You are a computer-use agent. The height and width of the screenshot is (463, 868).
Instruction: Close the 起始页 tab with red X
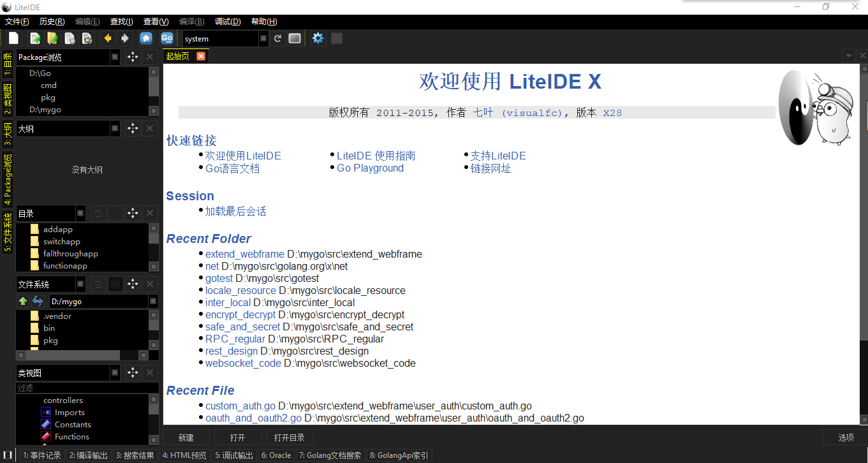[201, 56]
